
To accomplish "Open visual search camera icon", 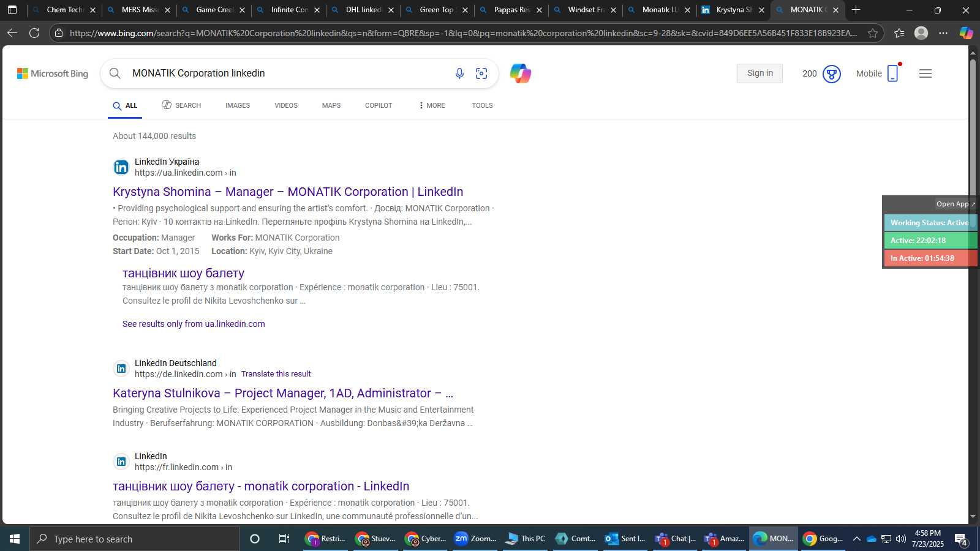I will coord(481,73).
